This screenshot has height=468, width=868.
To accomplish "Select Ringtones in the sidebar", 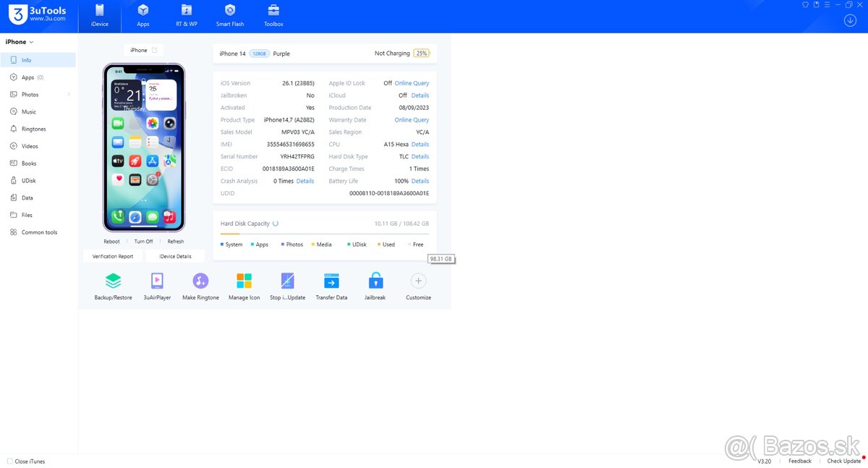I will point(33,129).
